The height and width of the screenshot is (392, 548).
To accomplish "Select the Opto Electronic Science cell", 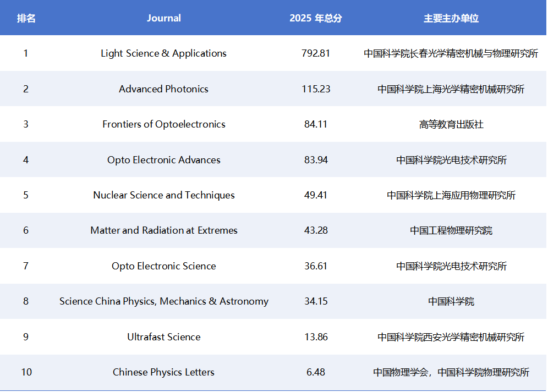I will click(x=163, y=266).
